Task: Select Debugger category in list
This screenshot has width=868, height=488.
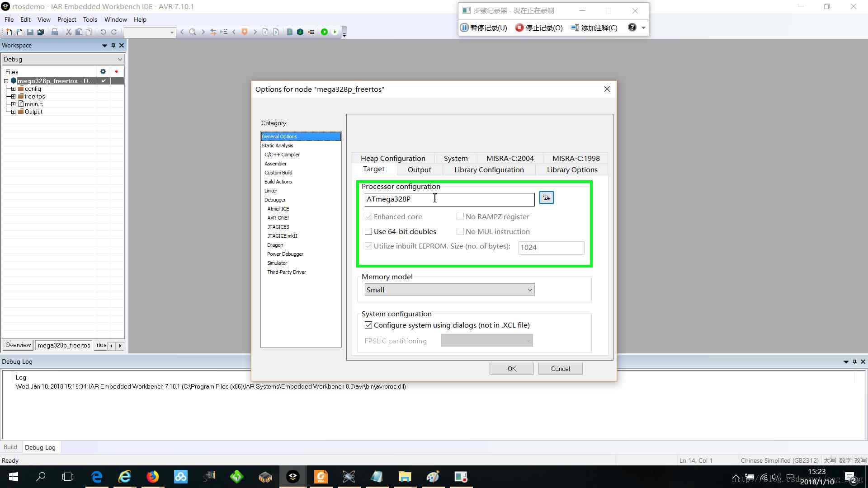Action: click(275, 200)
